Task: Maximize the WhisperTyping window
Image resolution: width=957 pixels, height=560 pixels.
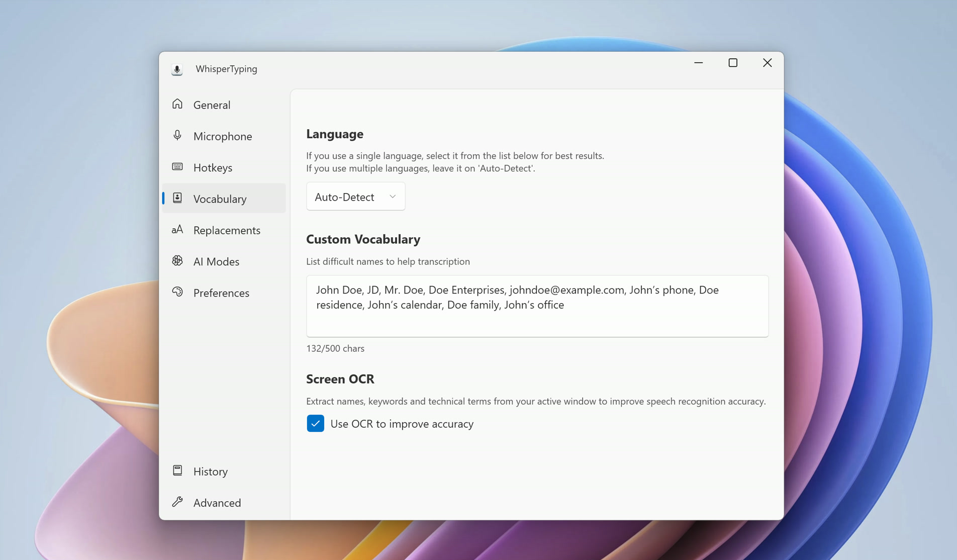Action: pyautogui.click(x=733, y=63)
